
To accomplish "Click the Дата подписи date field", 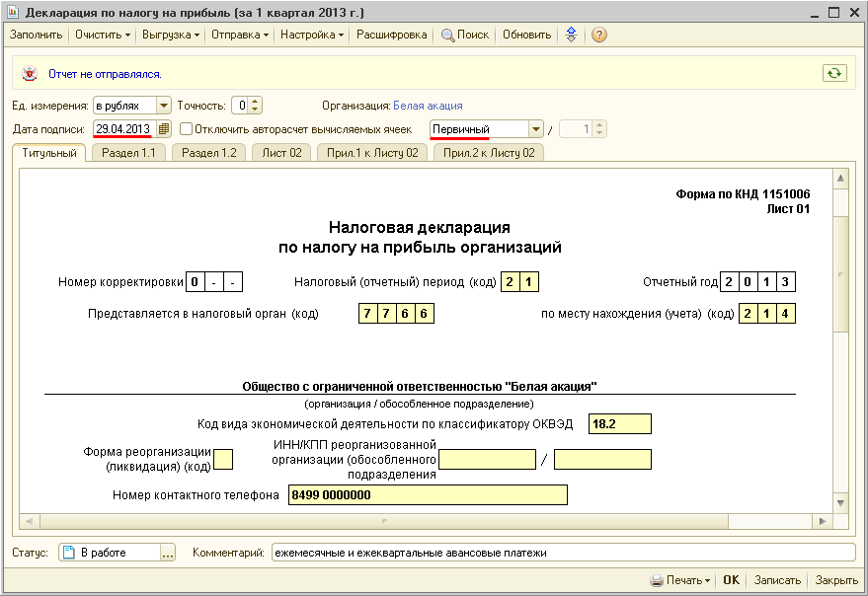I will click(125, 129).
